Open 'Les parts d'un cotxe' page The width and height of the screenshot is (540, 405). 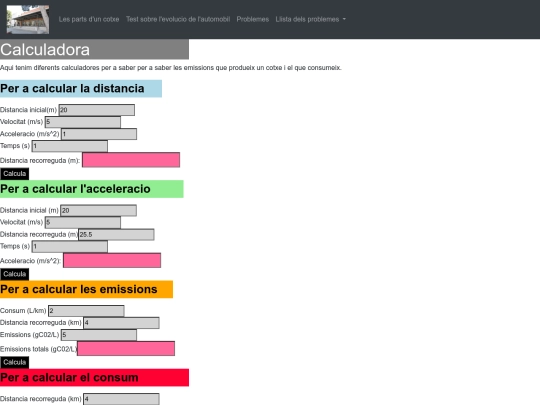click(x=89, y=19)
